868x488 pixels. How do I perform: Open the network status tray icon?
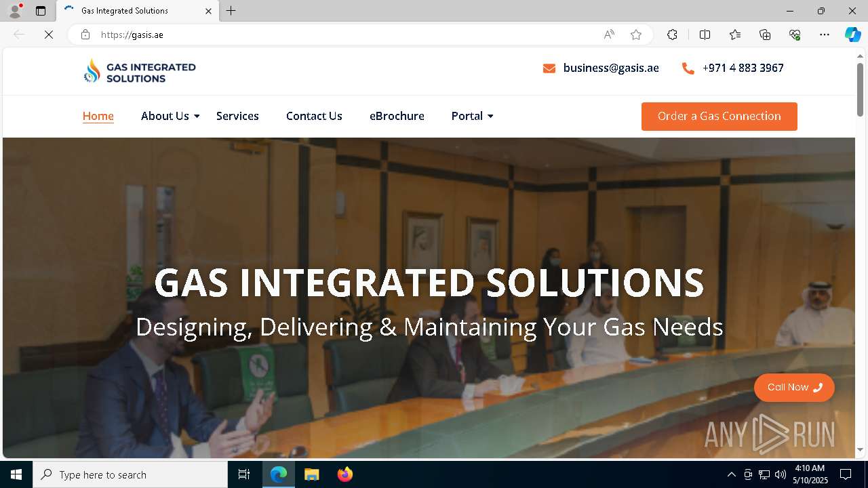(764, 474)
